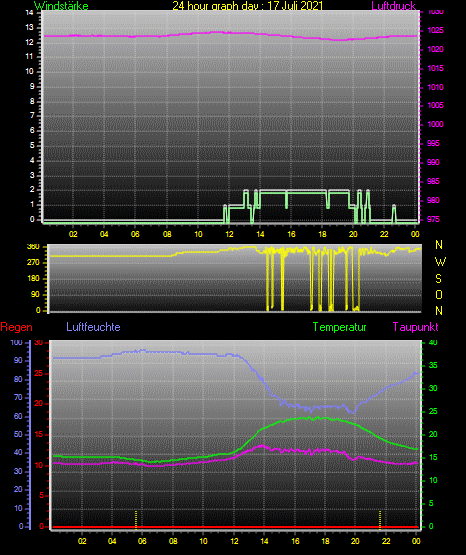This screenshot has height=555, width=466.
Task: Click the S compass direction label
Action: [x=439, y=279]
